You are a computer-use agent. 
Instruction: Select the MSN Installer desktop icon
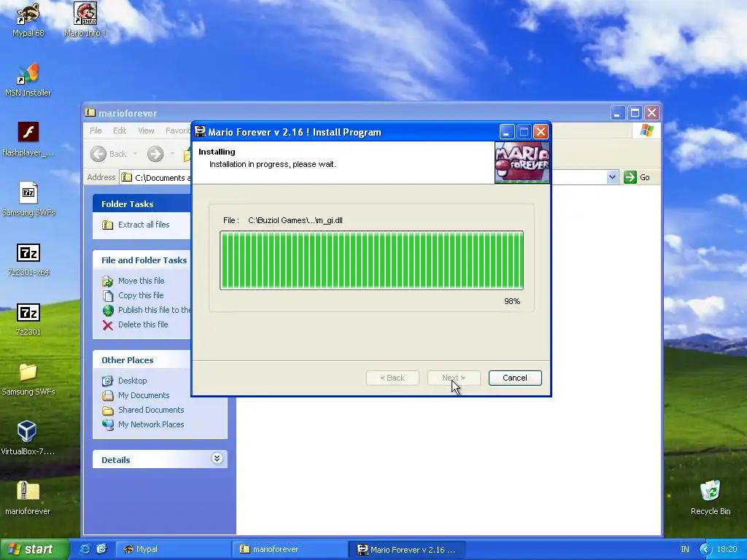(x=28, y=79)
